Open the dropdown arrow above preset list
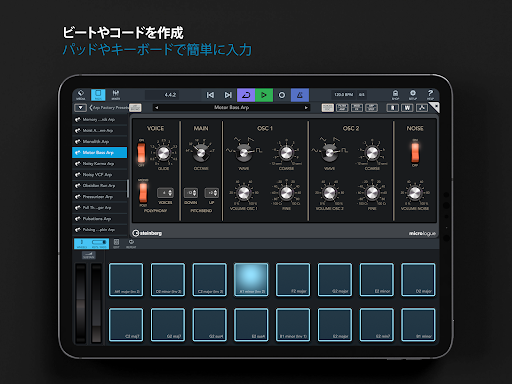The width and height of the screenshot is (512, 384). pyautogui.click(x=80, y=108)
